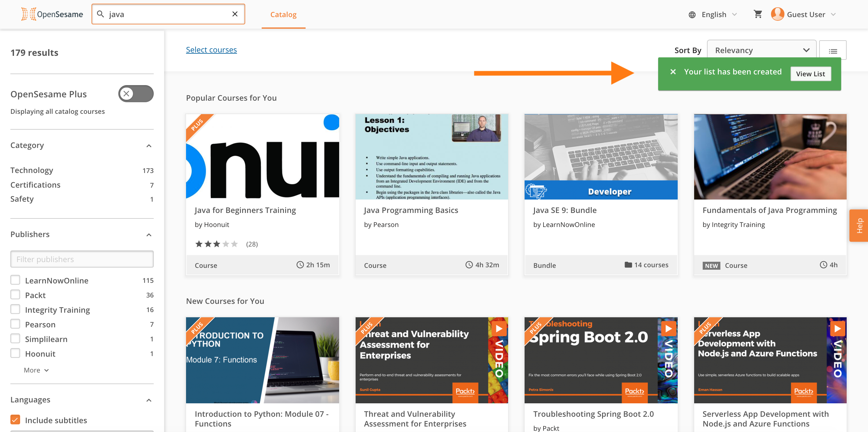Click the NEW badge on Fundamentals course
868x432 pixels.
pyautogui.click(x=711, y=265)
